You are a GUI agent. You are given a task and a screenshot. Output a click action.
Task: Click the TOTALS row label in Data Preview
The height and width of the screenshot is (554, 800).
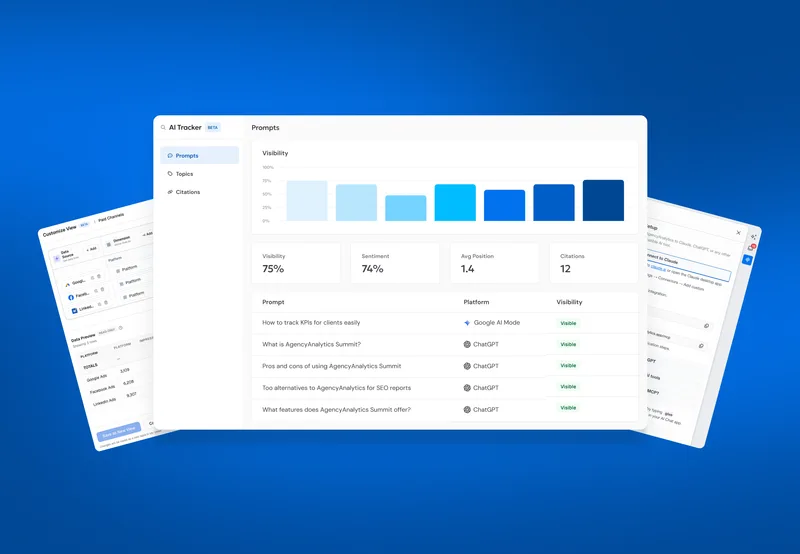[x=90, y=366]
